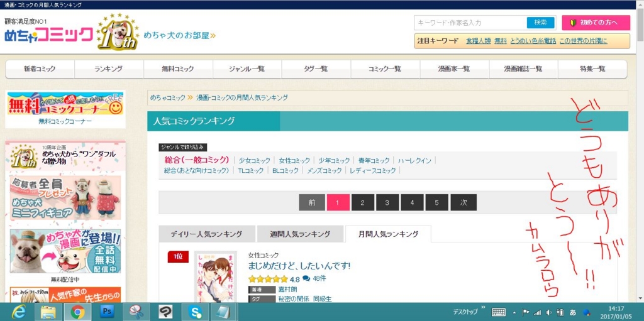Switch to デイリー人気ランキング tab

(206, 234)
